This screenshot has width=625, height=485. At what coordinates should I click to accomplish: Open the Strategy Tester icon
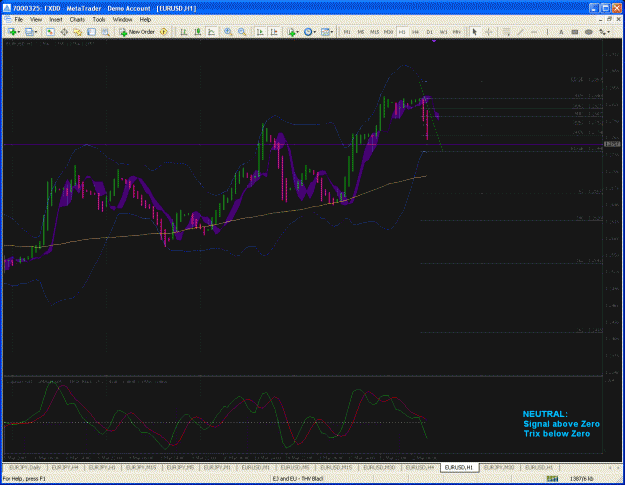pos(105,32)
